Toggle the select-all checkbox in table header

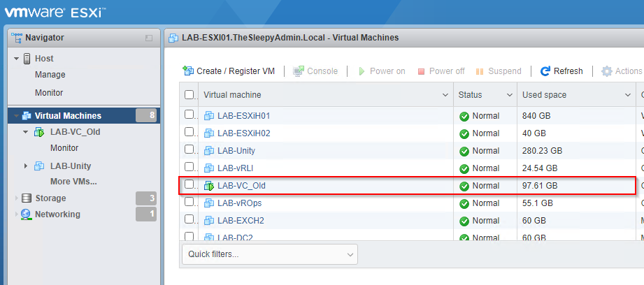coord(189,95)
